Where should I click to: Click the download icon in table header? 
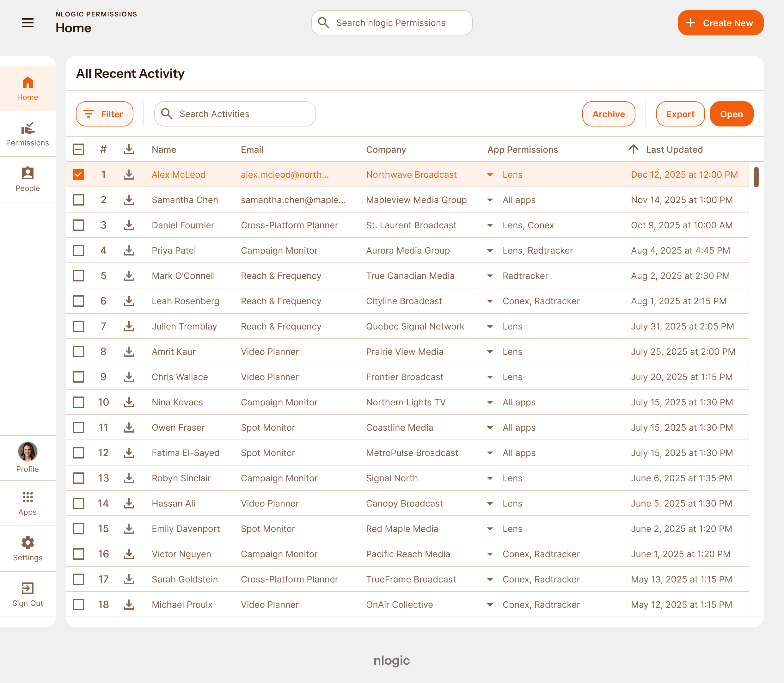click(x=129, y=149)
